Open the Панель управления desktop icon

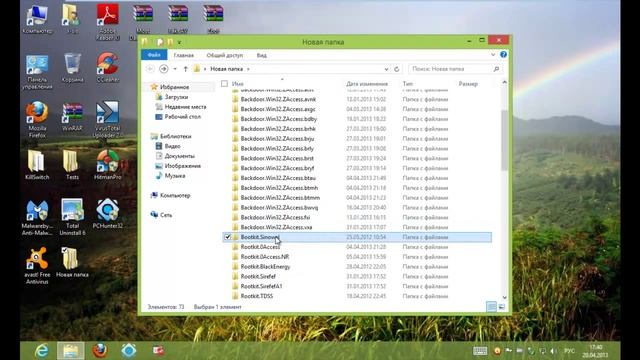(x=37, y=72)
